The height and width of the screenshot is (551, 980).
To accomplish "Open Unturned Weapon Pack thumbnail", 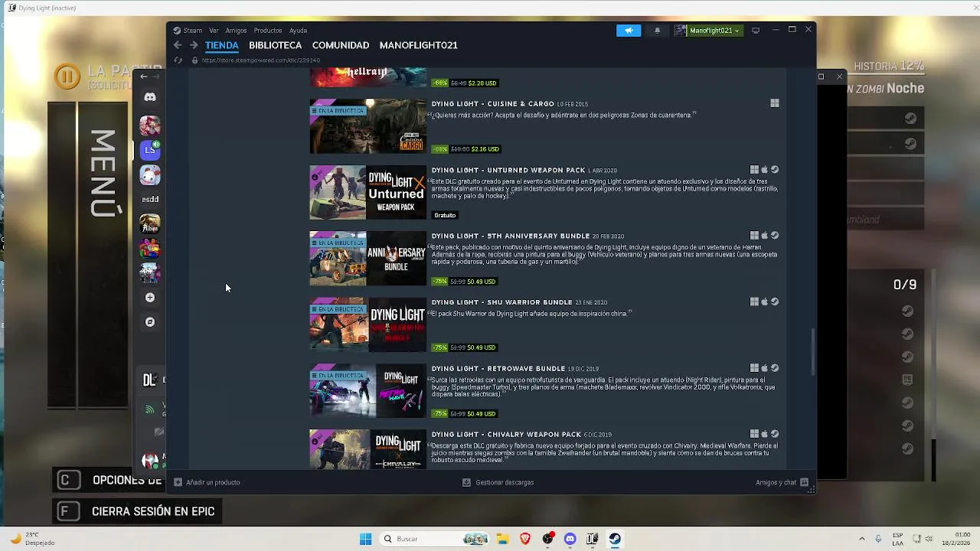I will coord(367,192).
